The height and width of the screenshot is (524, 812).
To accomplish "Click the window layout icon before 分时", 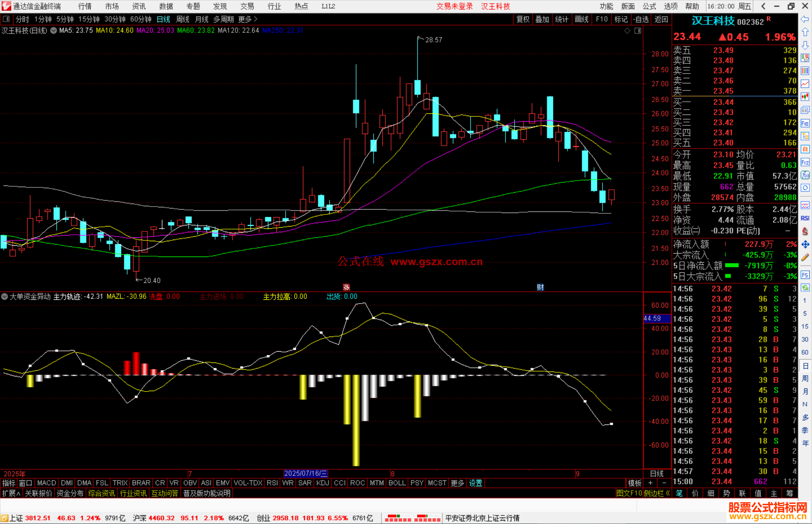I will pos(6,19).
